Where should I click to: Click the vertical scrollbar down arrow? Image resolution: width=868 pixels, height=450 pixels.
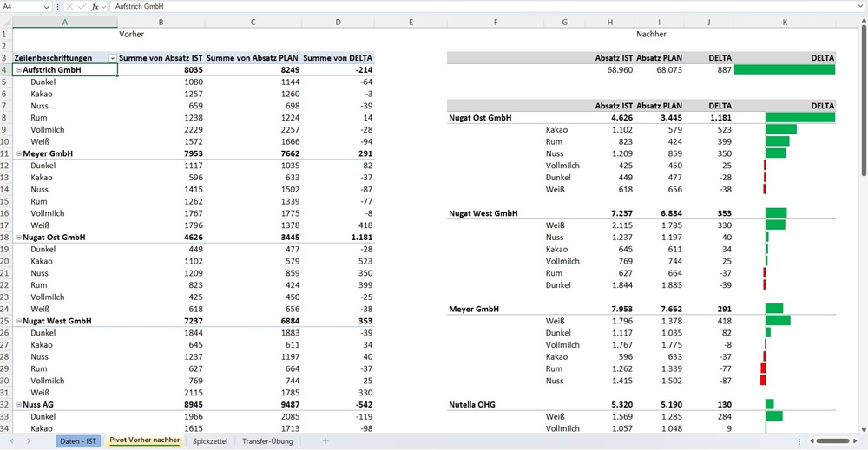[864, 429]
